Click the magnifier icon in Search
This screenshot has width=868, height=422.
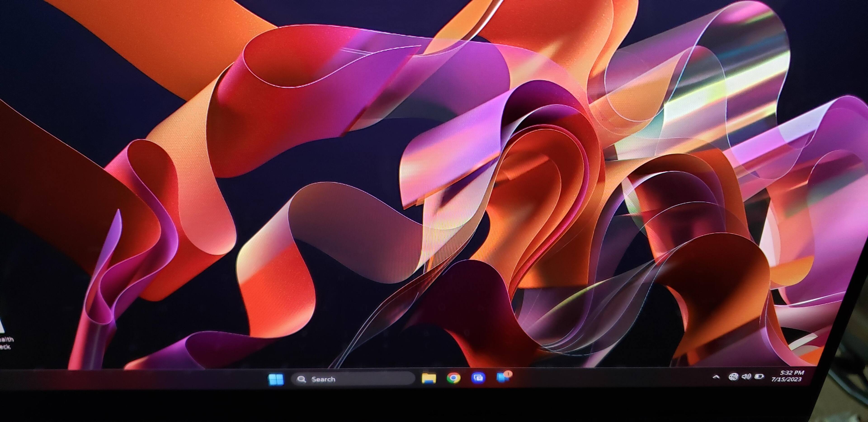[301, 380]
